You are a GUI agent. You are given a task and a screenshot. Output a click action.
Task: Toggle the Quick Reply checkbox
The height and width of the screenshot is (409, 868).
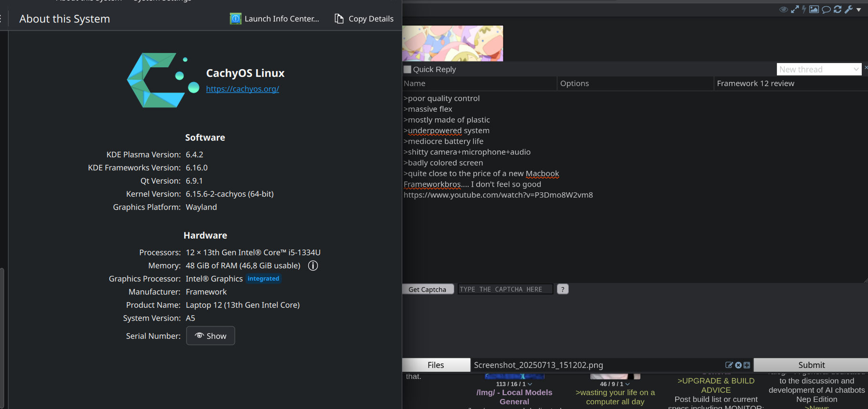click(x=408, y=69)
